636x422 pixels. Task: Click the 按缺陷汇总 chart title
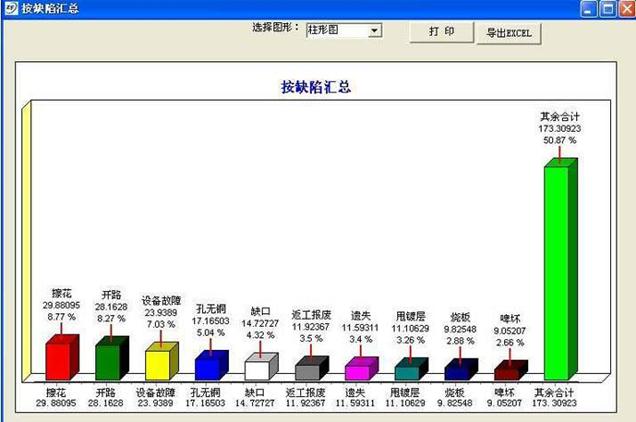click(315, 87)
